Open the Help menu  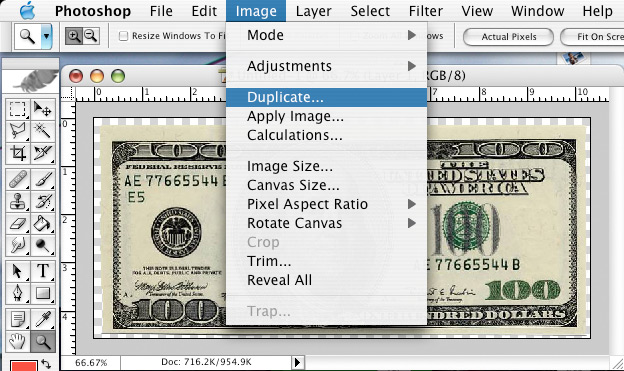tap(597, 11)
